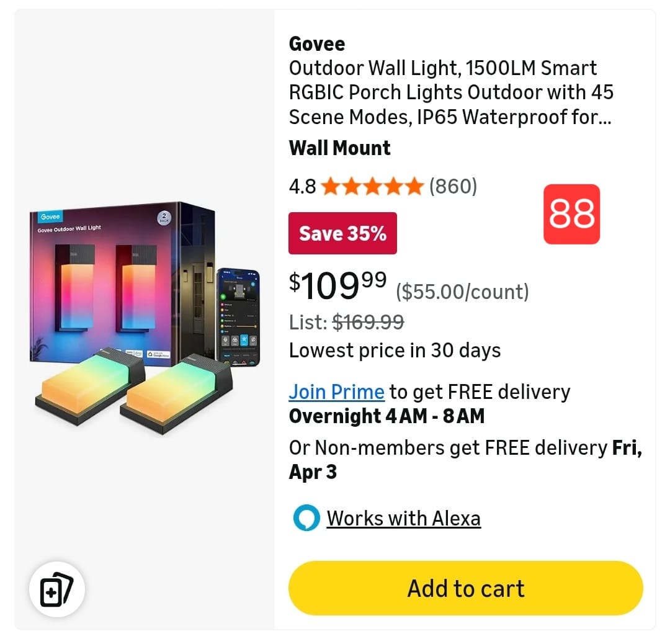670x644 pixels.
Task: Click the struck-through $169.99 list price
Action: coord(368,322)
